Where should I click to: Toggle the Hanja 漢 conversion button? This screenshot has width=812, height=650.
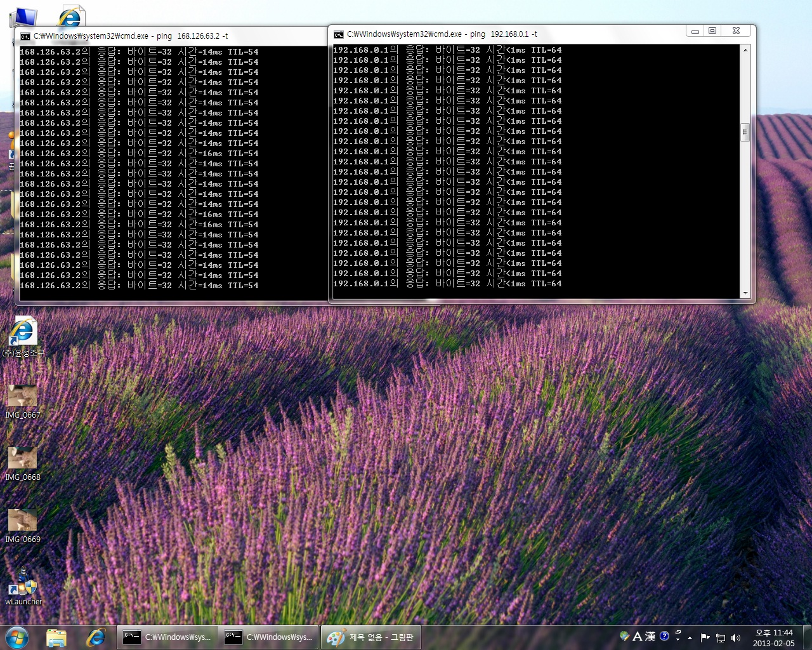pyautogui.click(x=650, y=636)
